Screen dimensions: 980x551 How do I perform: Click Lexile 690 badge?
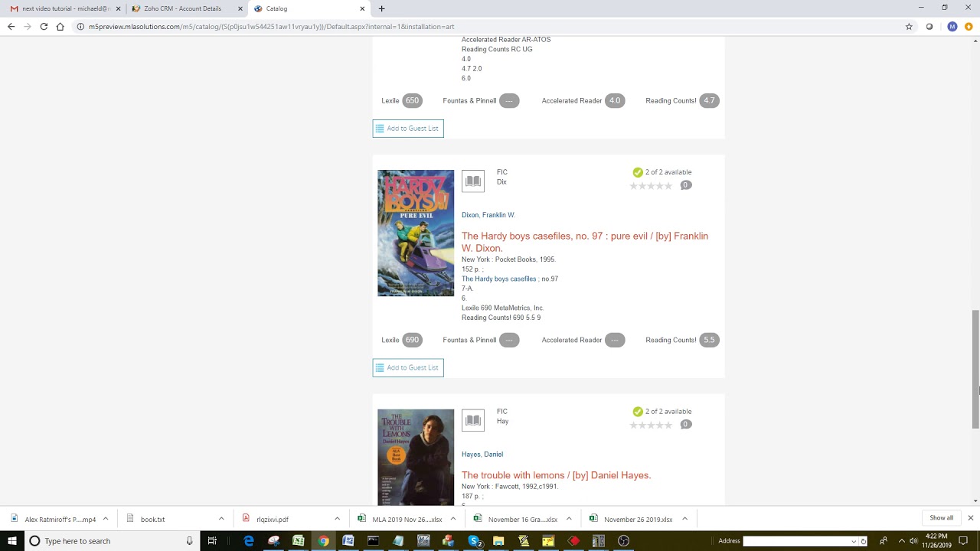[x=413, y=340]
